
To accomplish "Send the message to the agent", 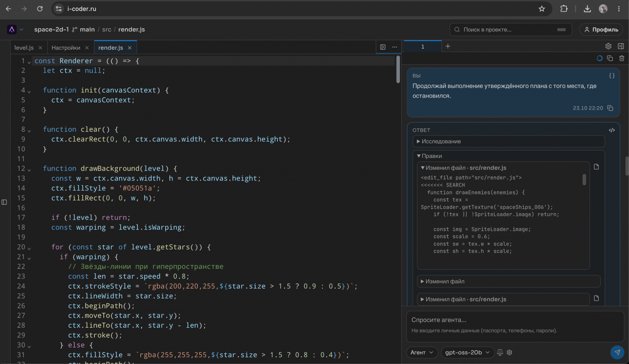I will point(617,352).
